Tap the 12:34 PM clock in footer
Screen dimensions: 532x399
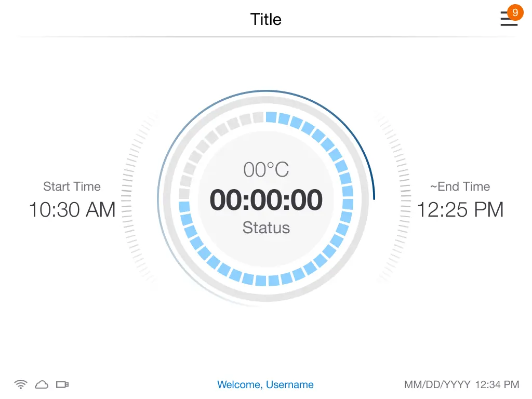click(497, 384)
